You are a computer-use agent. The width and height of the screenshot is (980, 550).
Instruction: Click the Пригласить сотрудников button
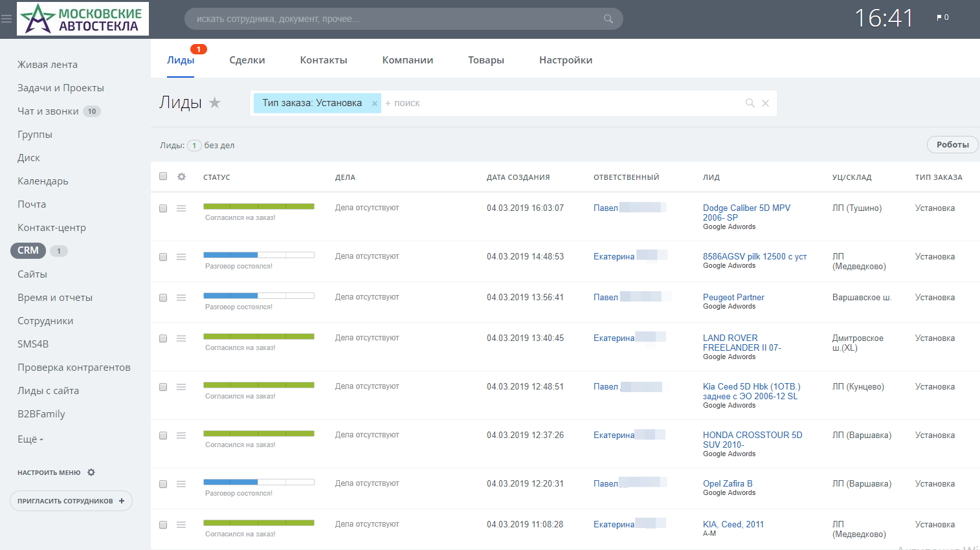[71, 501]
